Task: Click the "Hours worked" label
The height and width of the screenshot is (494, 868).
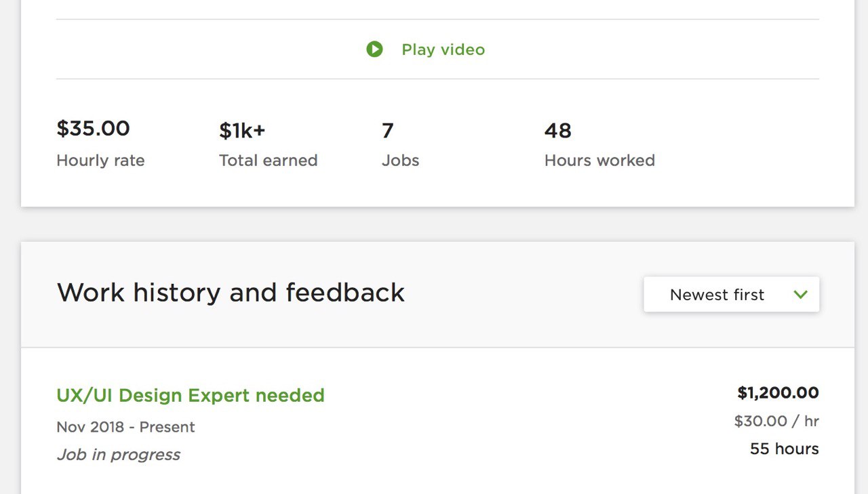Action: [x=599, y=161]
